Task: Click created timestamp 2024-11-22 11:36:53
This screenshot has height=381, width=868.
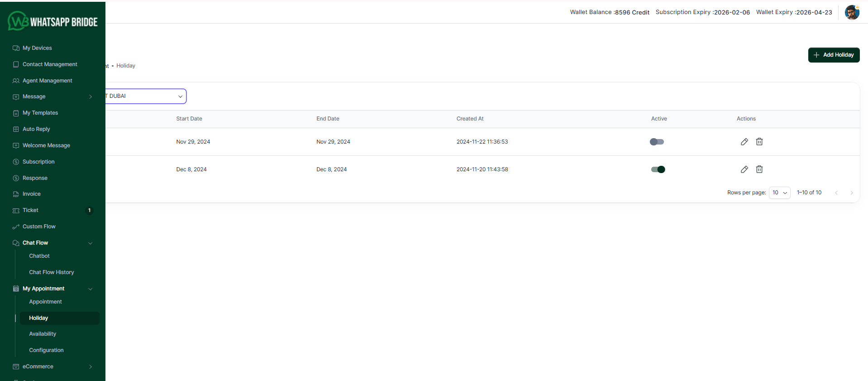Action: 482,142
